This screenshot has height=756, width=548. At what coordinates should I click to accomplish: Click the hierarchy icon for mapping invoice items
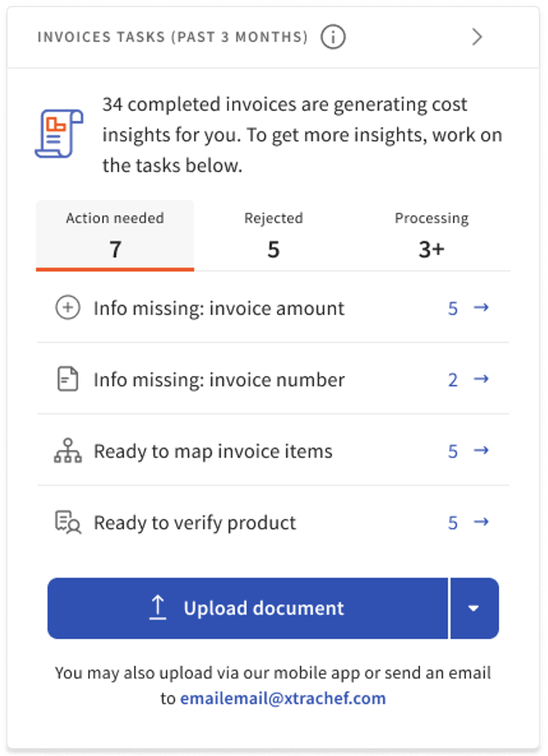pyautogui.click(x=68, y=451)
